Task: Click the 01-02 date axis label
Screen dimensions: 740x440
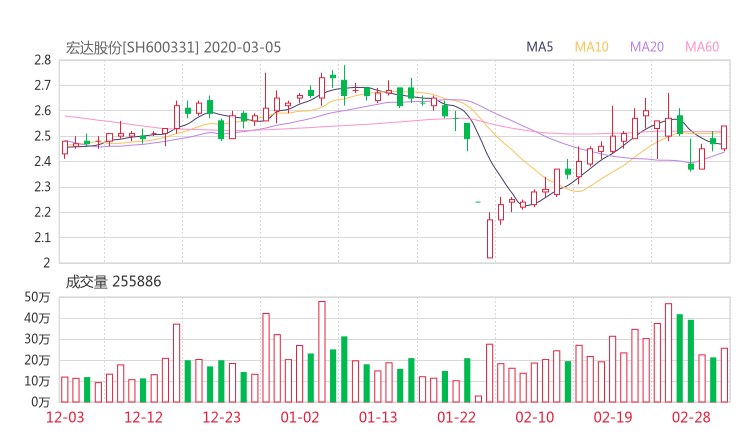Action: [x=300, y=417]
